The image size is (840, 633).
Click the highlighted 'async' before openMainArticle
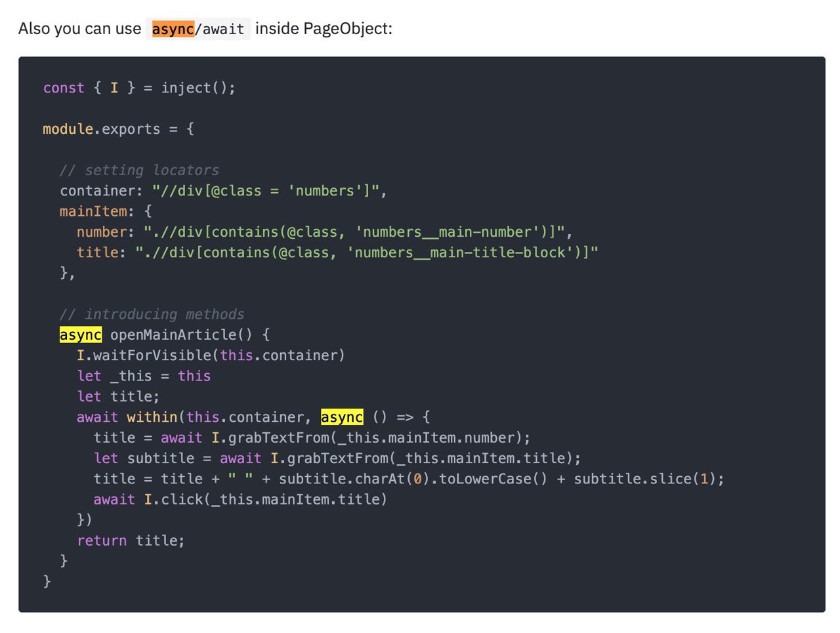(x=81, y=335)
